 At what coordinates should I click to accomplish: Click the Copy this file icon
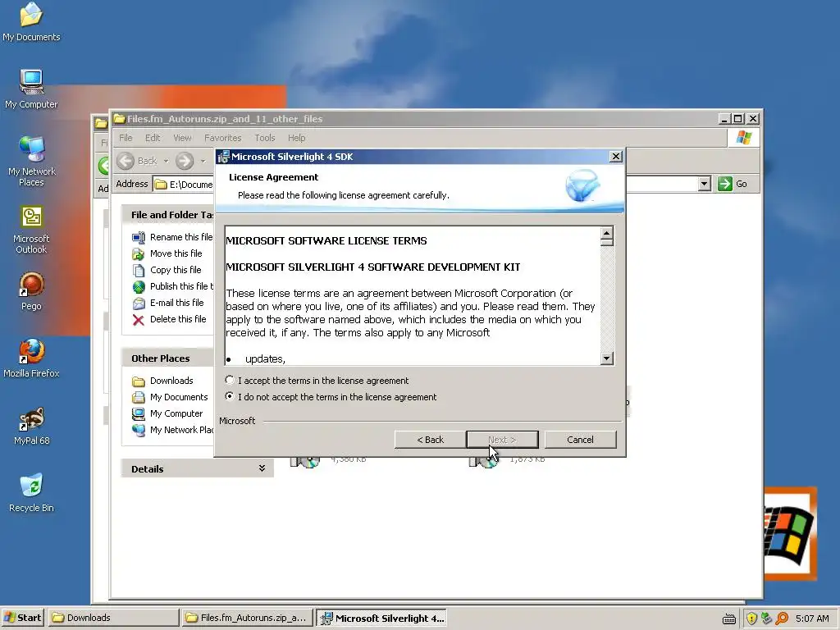(138, 270)
